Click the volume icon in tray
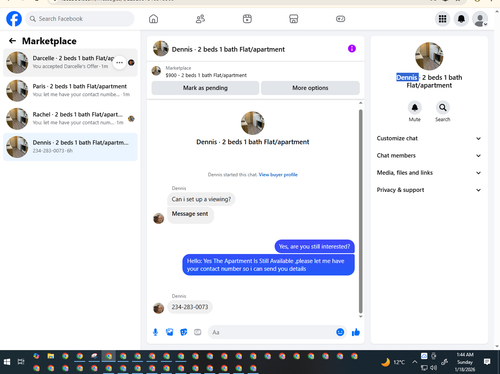Image resolution: width=500 pixels, height=374 pixels. click(x=434, y=368)
